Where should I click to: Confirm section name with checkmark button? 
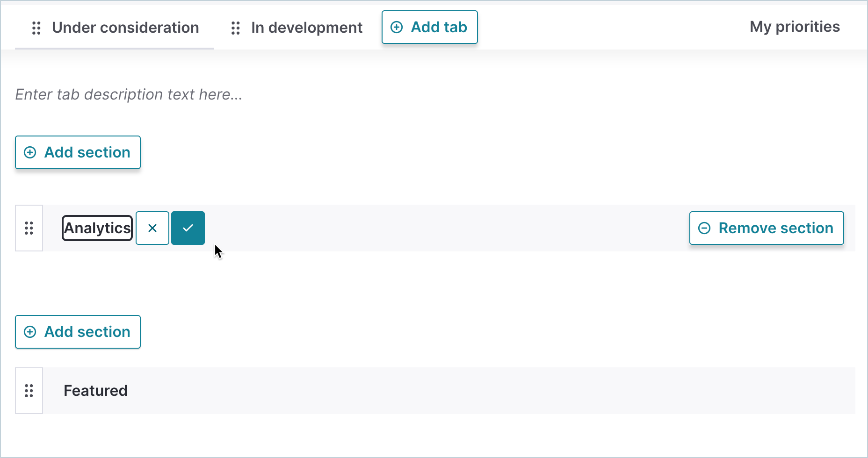point(188,228)
